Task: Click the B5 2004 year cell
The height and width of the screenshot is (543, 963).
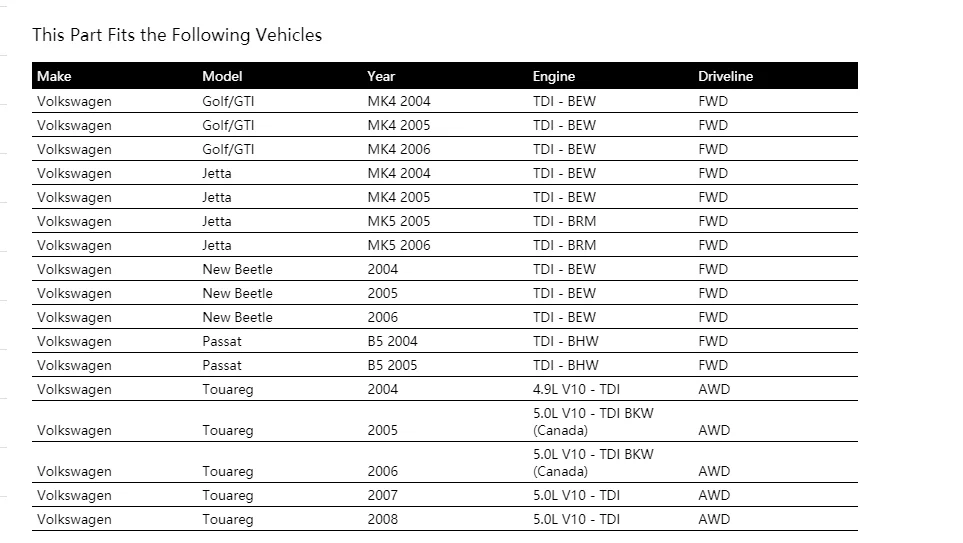Action: [393, 341]
